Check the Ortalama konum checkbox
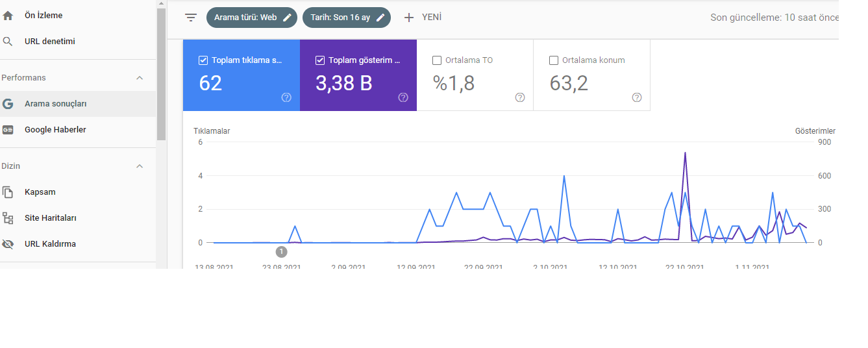Image resolution: width=868 pixels, height=348 pixels. tap(554, 60)
